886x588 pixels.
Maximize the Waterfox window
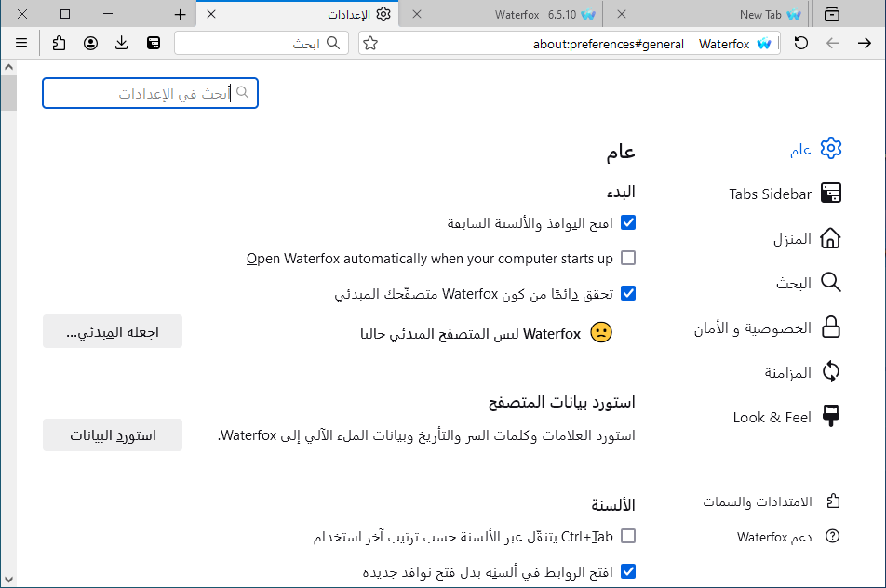point(65,14)
